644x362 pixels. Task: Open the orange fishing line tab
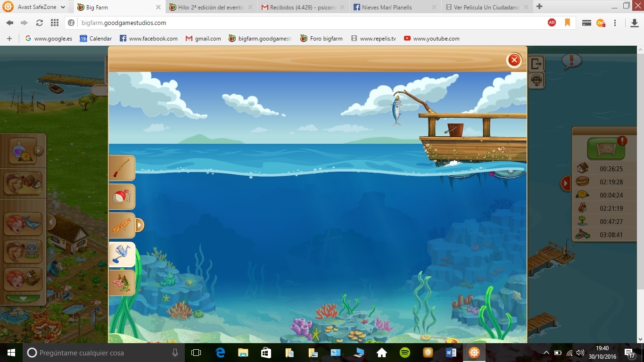(122, 225)
